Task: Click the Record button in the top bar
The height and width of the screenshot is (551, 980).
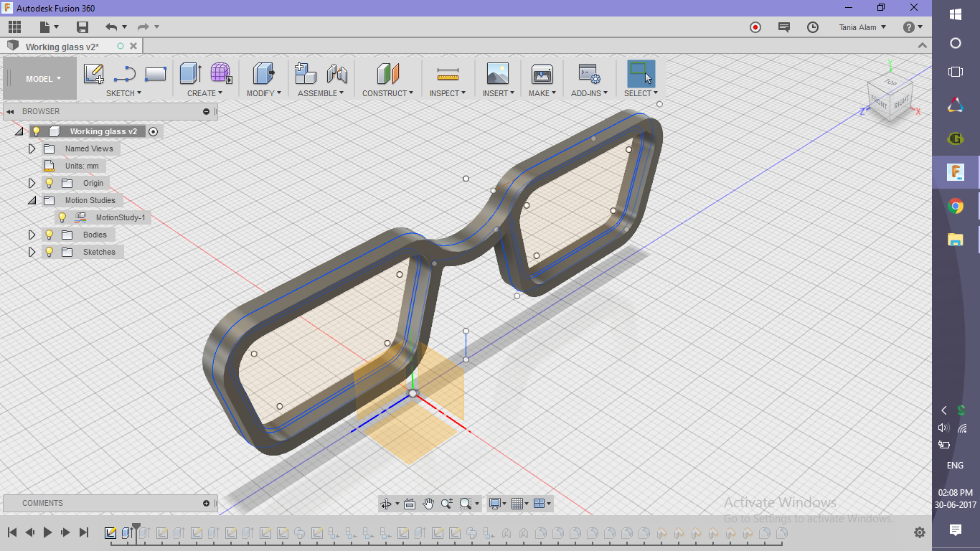Action: tap(755, 27)
